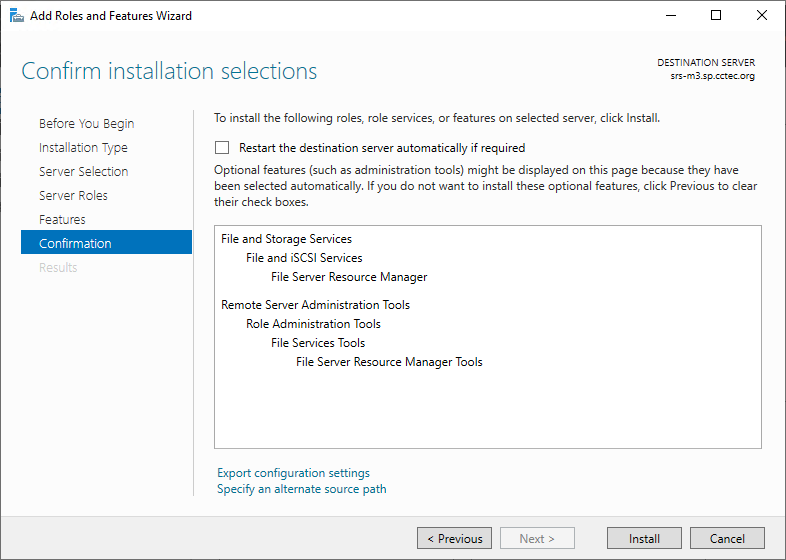Viewport: 786px width, 560px height.
Task: Select File and iSCSI Services entry
Action: coord(304,258)
